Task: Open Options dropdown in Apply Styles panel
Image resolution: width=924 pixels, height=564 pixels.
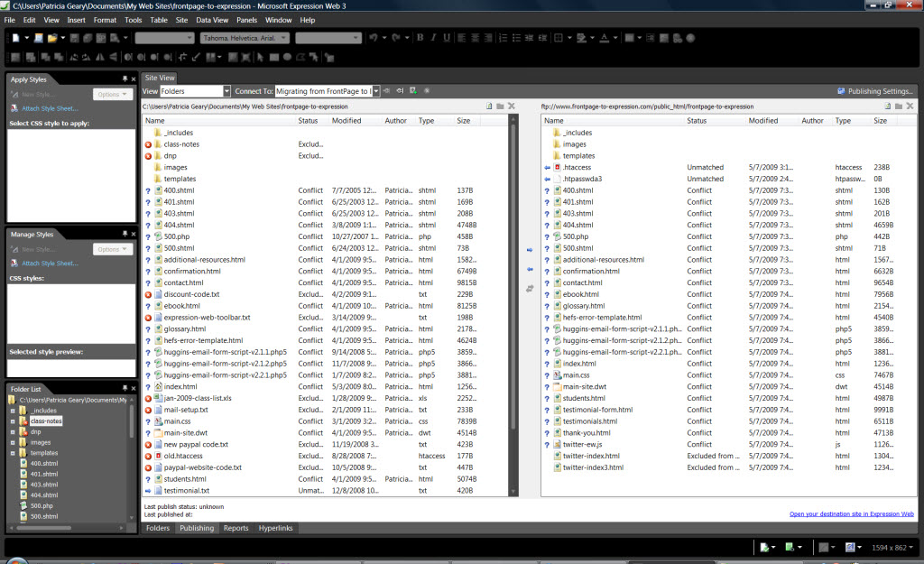Action: tap(113, 94)
